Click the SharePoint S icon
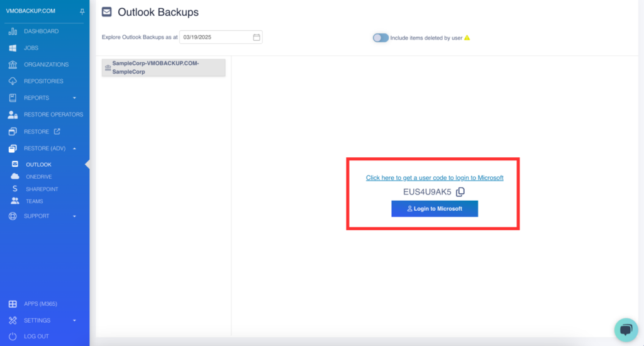Viewport: 644px width, 346px height. click(x=15, y=189)
